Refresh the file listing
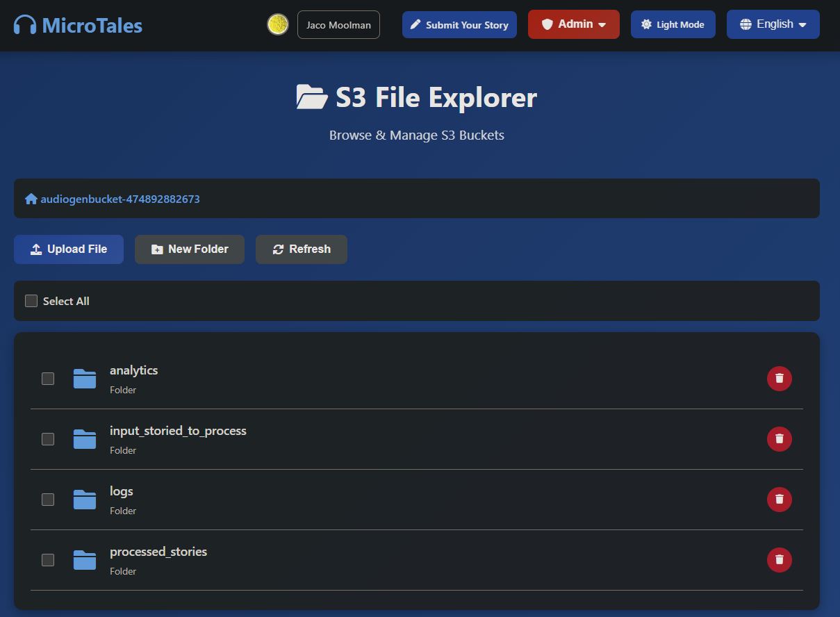This screenshot has height=617, width=840. tap(302, 249)
